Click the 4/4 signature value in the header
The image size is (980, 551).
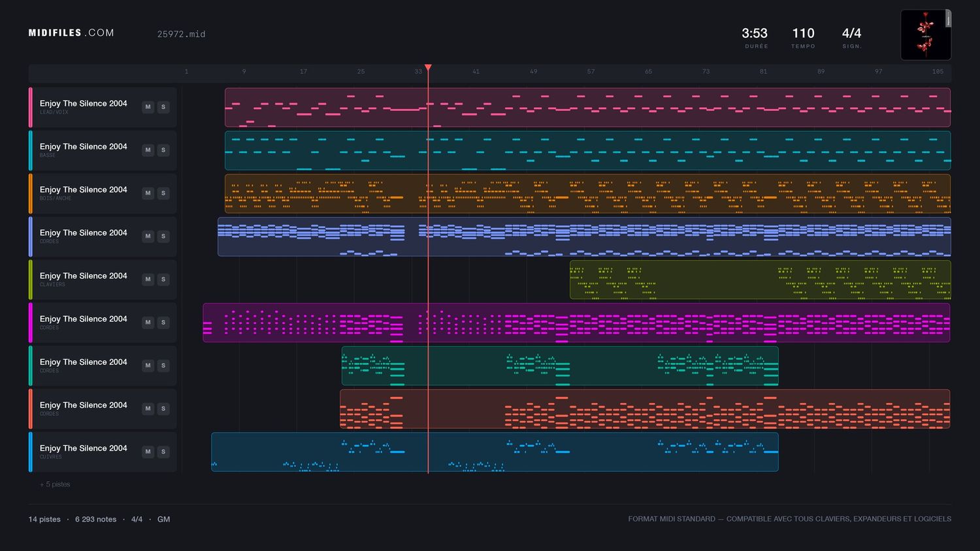851,33
